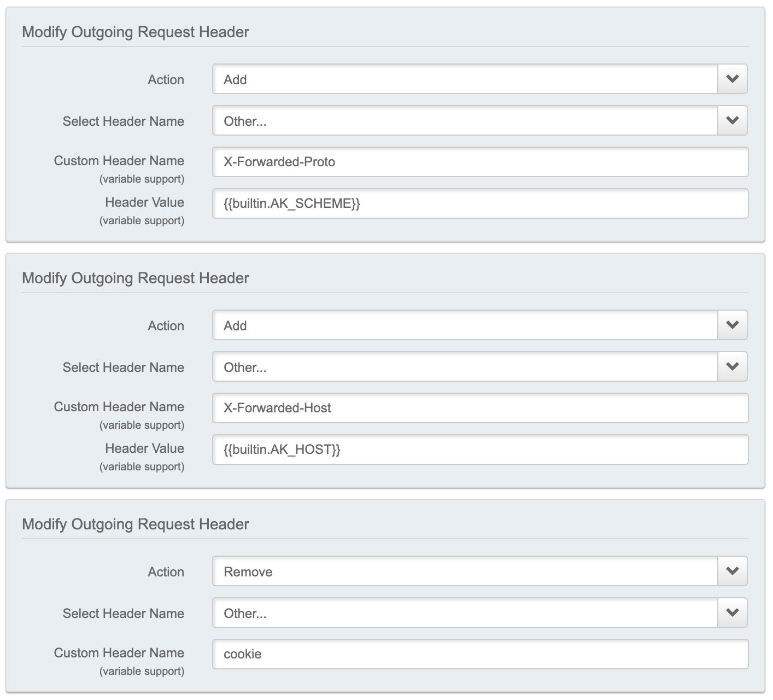This screenshot has height=700, width=773.
Task: Click the {{builtin.AK_HOST}} header value field
Action: [480, 450]
